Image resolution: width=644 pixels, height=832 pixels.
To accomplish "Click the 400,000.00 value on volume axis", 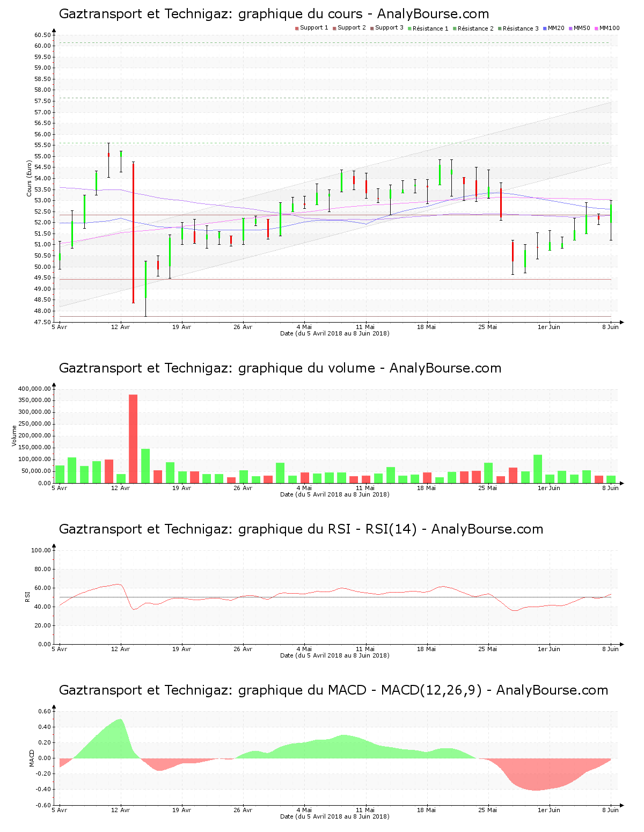I will [x=34, y=389].
